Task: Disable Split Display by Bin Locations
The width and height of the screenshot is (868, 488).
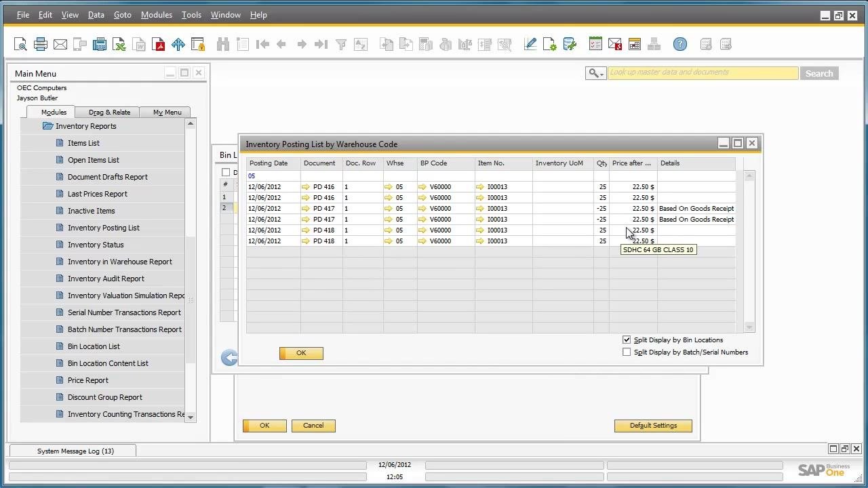Action: (627, 340)
